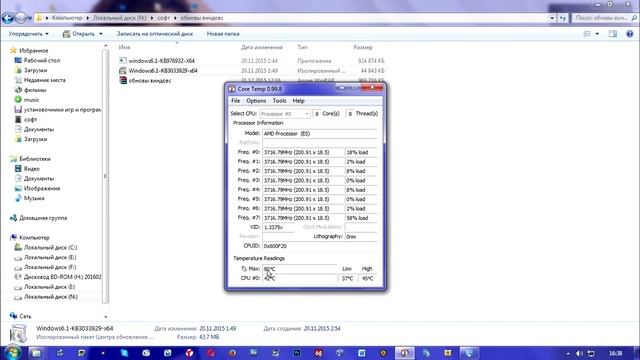Open the Windows Start button
This screenshot has width=640, height=360.
[12, 353]
